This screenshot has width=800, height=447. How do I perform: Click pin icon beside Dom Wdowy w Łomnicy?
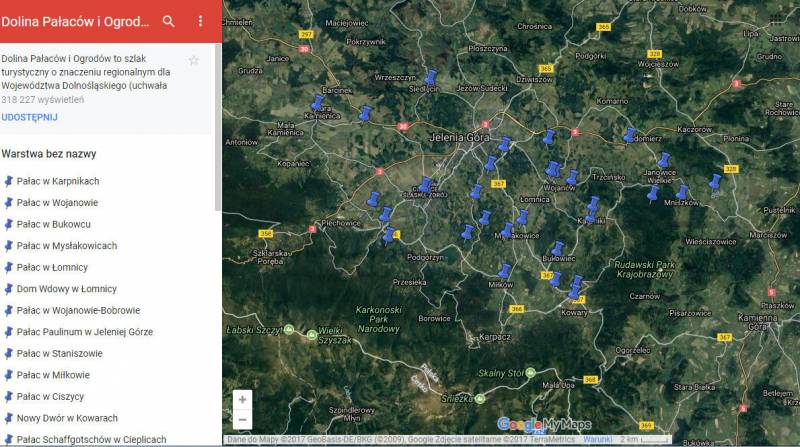9,289
